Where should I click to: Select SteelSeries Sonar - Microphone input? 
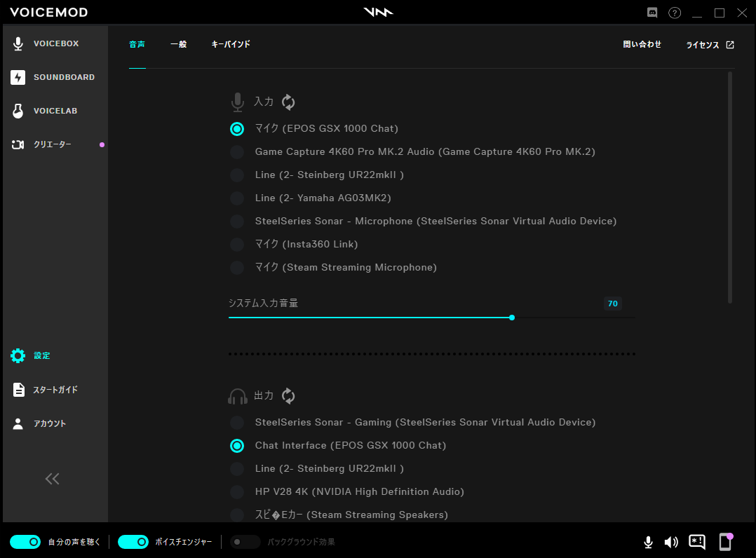click(x=424, y=222)
